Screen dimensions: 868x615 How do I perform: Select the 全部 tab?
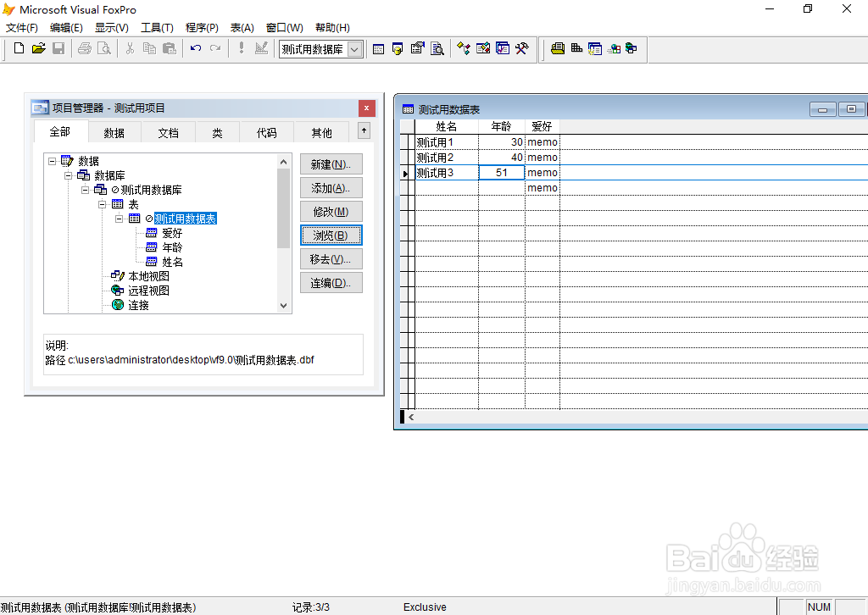(60, 131)
